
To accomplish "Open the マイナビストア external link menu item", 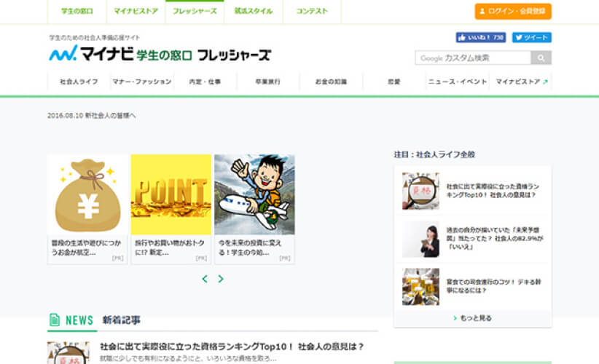I will (x=520, y=82).
